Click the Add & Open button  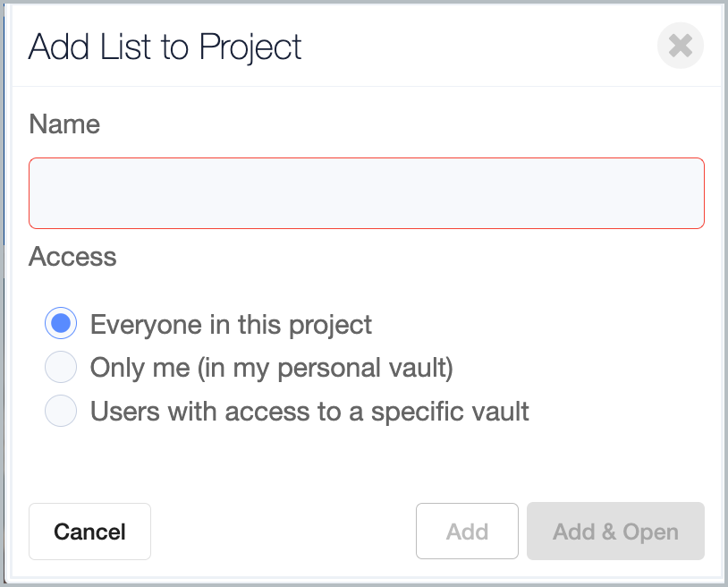click(x=615, y=532)
